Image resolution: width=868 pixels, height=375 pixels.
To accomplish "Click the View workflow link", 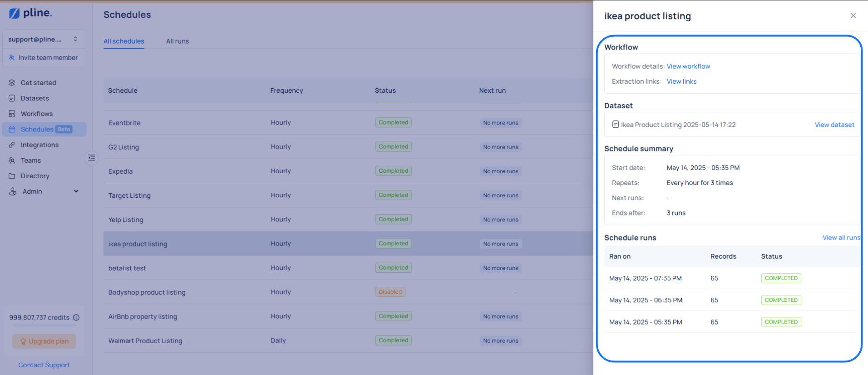I will point(688,66).
